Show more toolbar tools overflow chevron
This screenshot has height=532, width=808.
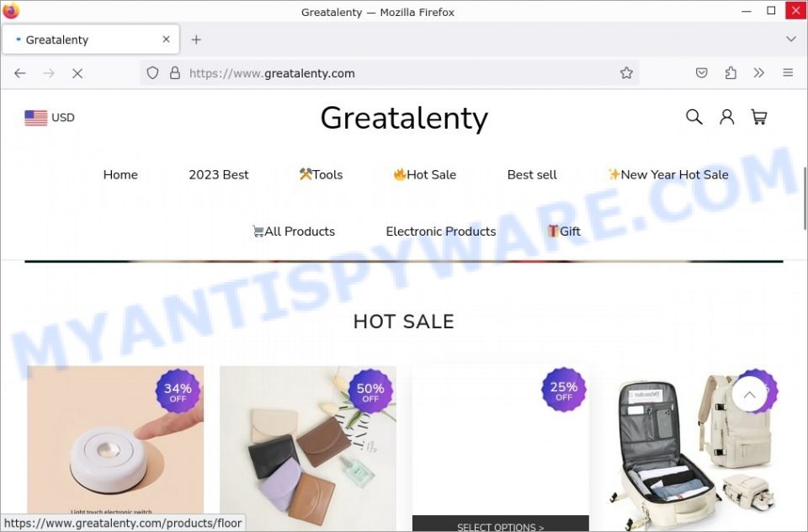coord(758,73)
